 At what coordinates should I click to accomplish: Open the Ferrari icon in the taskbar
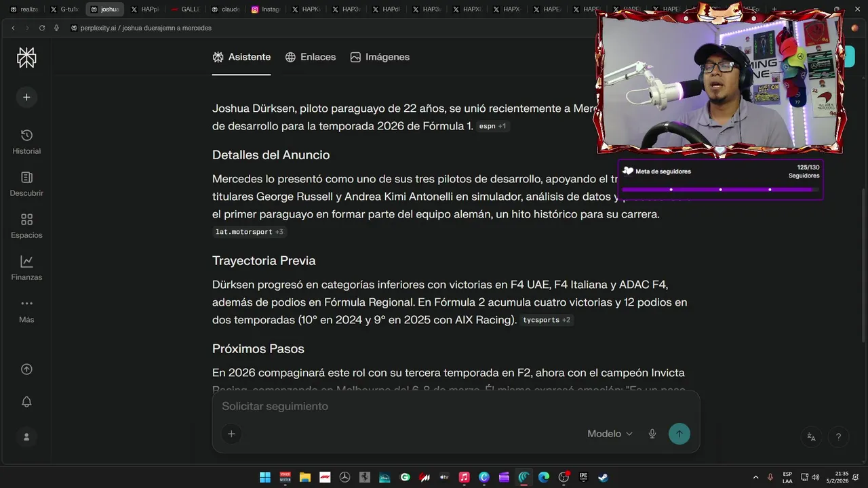(x=365, y=477)
